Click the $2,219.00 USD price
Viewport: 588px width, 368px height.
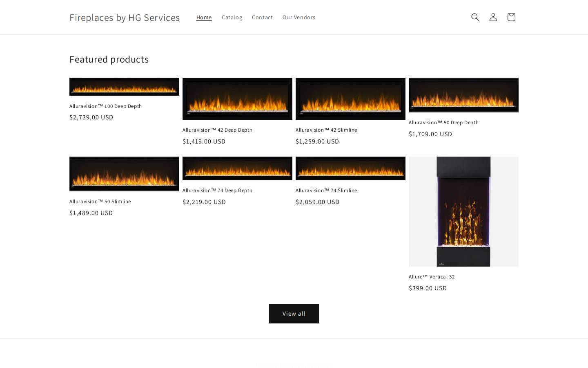click(204, 202)
